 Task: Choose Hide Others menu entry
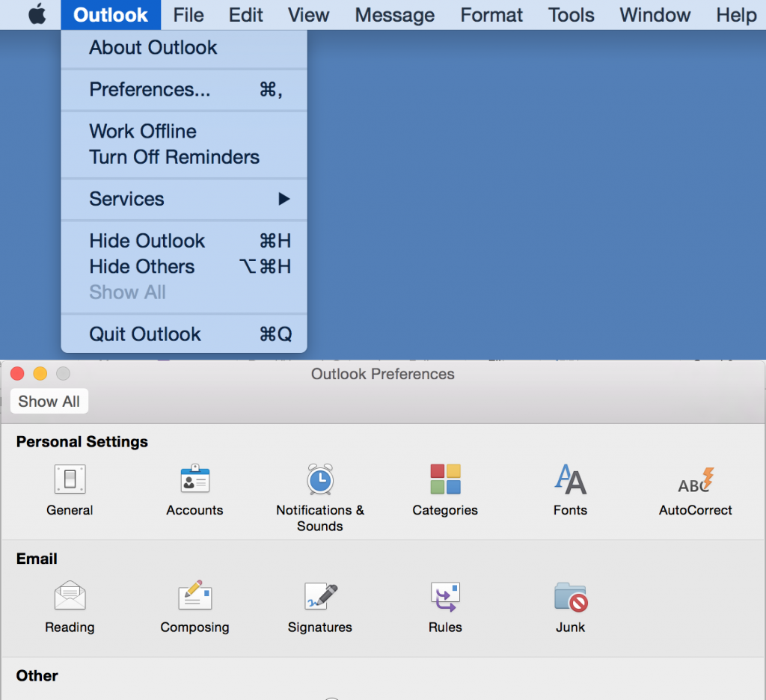click(184, 267)
